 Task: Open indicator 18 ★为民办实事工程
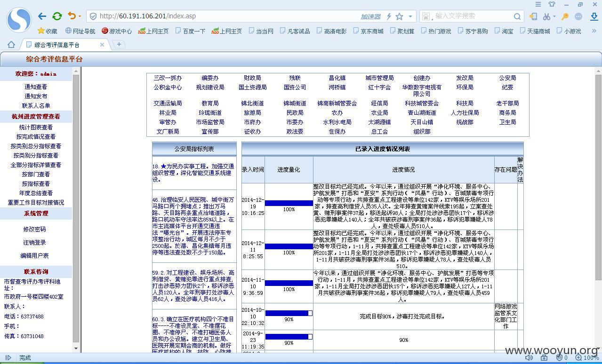point(193,173)
